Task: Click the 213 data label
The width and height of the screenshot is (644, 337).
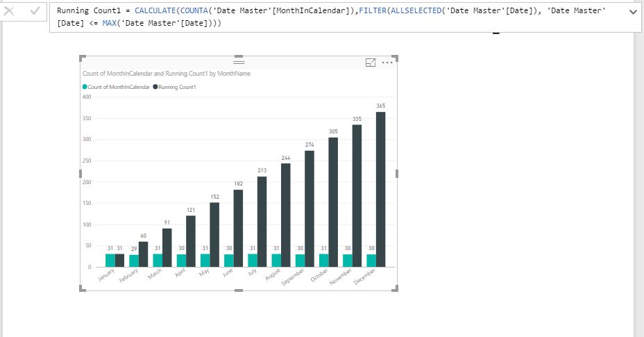Action: pos(262,170)
